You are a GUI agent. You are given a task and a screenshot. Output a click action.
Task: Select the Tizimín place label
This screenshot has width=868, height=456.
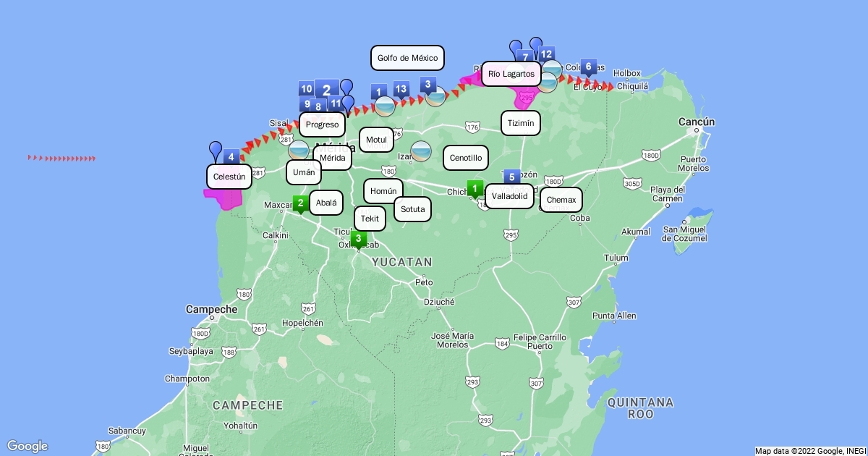(521, 123)
